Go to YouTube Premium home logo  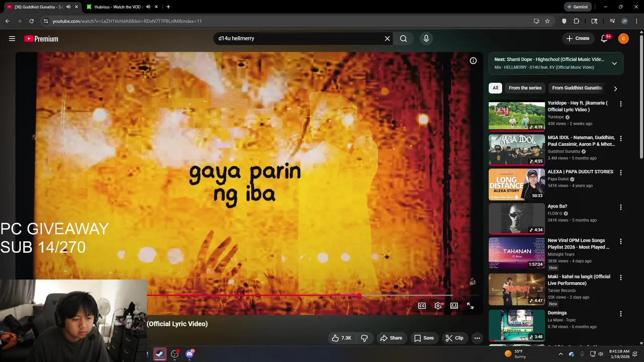coord(41,39)
